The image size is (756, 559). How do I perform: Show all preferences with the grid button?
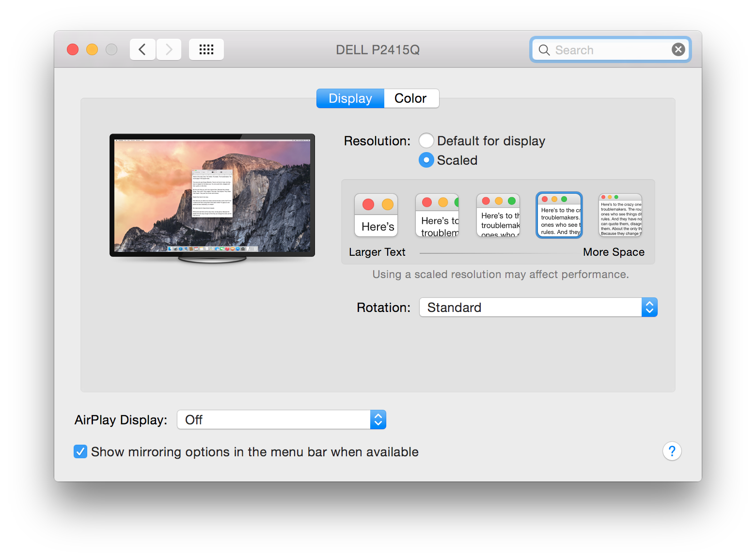click(x=206, y=49)
